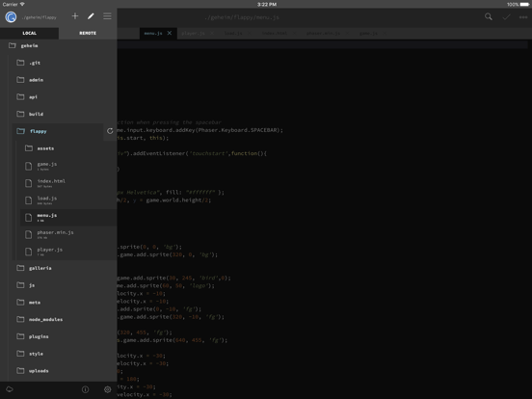Click the cloud icon at sidebar bottom
This screenshot has width=532, height=399.
click(10, 389)
